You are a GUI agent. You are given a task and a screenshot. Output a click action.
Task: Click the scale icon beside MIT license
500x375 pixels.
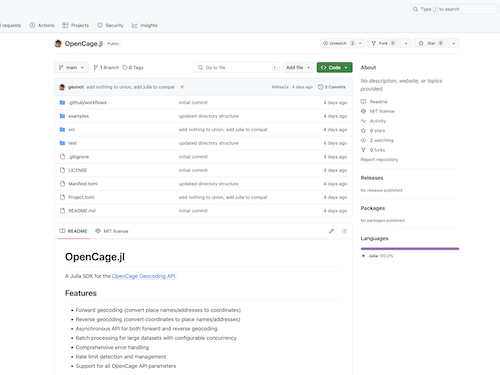pyautogui.click(x=364, y=111)
